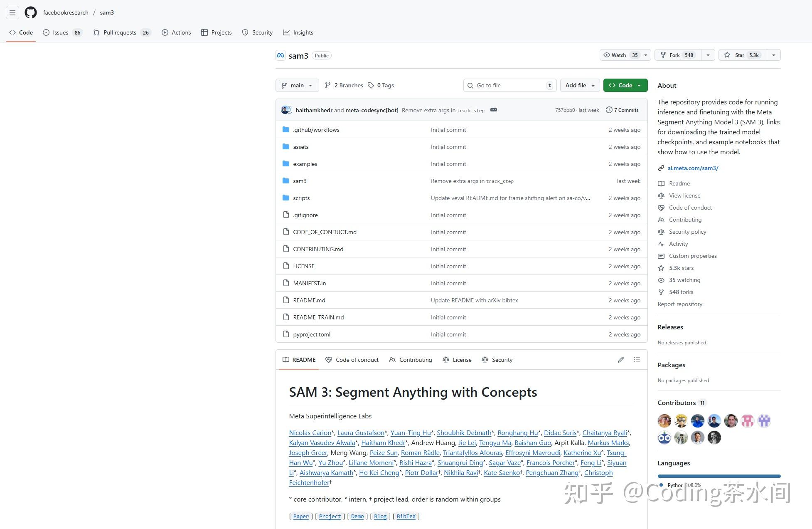Click the README edit pencil icon
This screenshot has width=812, height=529.
tap(620, 360)
